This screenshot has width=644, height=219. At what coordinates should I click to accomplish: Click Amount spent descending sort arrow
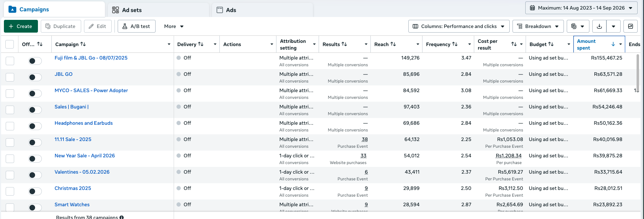(x=613, y=44)
